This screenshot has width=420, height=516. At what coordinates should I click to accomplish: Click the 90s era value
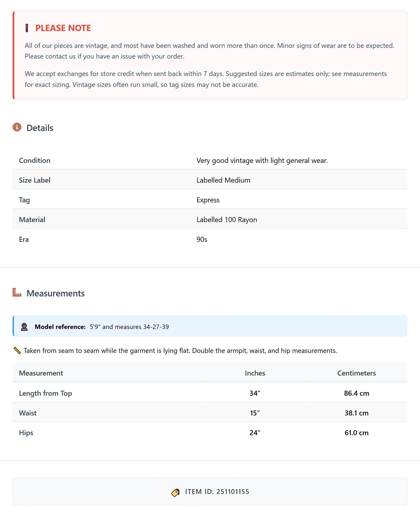pyautogui.click(x=202, y=239)
